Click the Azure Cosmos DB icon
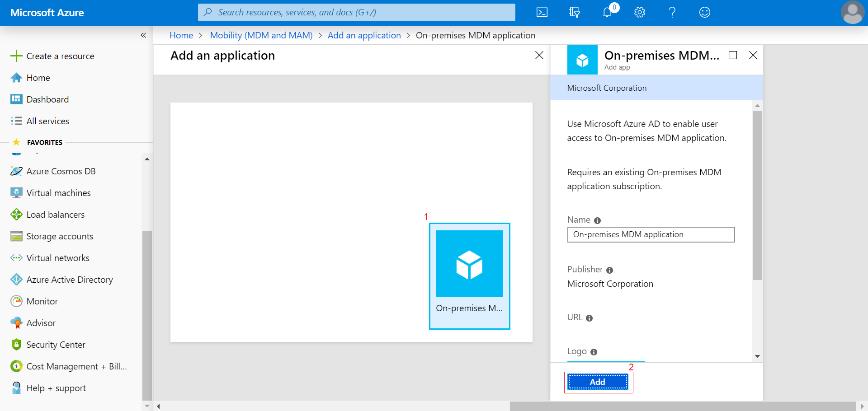Screen dimensions: 868x411 pos(16,171)
